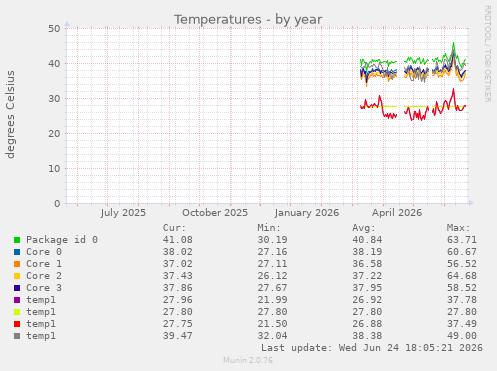Click the green line peak near 46 degrees
Viewport: 497px width, 371px height.
[453, 43]
